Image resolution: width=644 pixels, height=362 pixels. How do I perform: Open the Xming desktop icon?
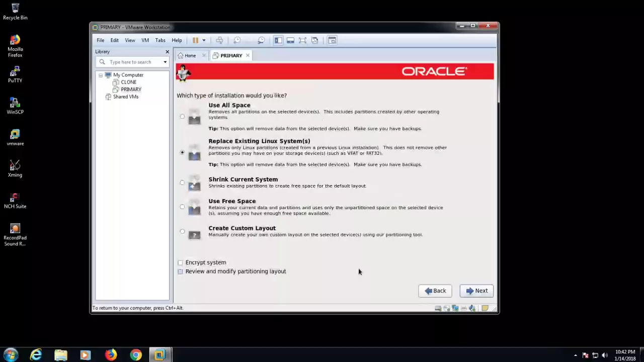15,168
